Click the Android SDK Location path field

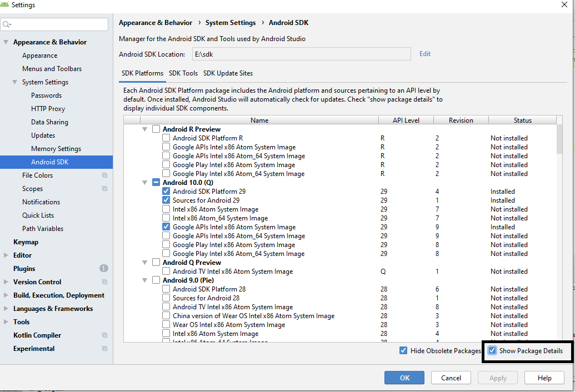(x=301, y=54)
